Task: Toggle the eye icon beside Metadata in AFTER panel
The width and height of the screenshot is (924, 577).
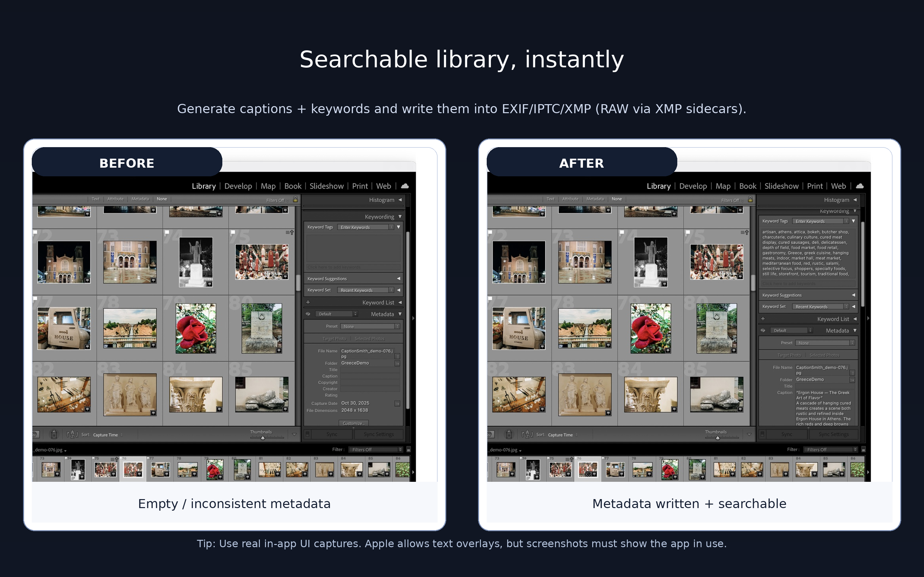Action: tap(763, 330)
